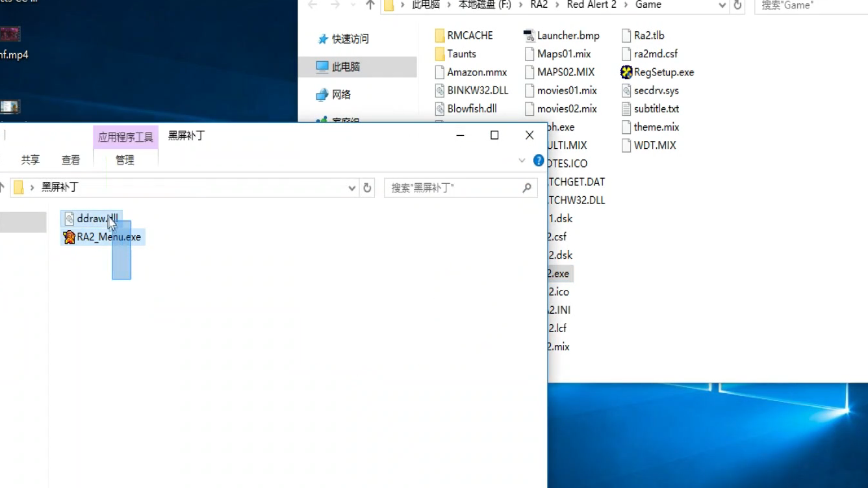Refresh the Game folder view
868x488 pixels.
pos(737,5)
